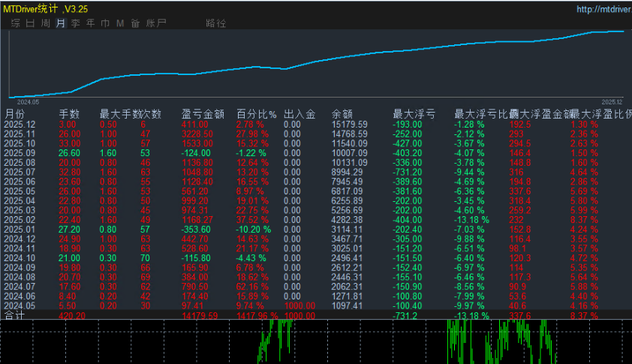The width and height of the screenshot is (632, 364).
Task: Switch to the 综 (summary) tab
Action: [x=16, y=23]
